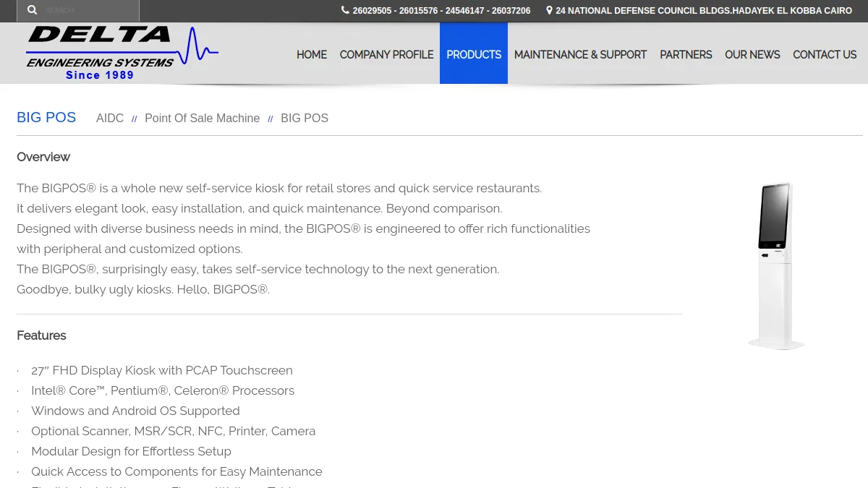This screenshot has height=488, width=868.
Task: Click the blue BIG POS page title
Action: pyautogui.click(x=46, y=117)
